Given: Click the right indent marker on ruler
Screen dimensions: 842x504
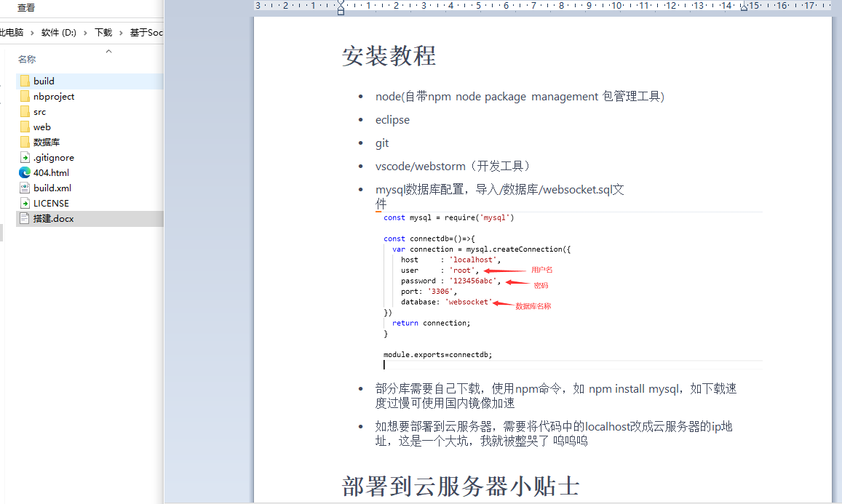Looking at the screenshot, I should click(744, 8).
